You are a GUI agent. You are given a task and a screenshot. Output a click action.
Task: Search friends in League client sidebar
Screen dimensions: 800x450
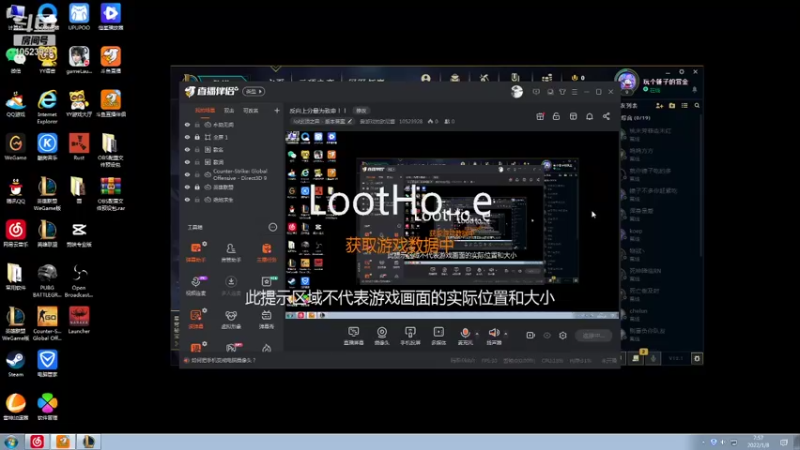tap(697, 106)
